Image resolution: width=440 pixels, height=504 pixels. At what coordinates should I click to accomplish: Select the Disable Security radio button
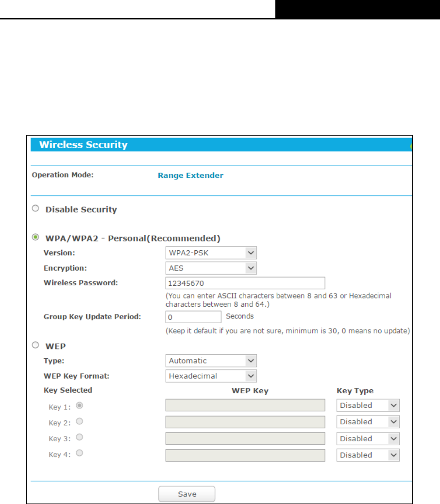(x=35, y=209)
